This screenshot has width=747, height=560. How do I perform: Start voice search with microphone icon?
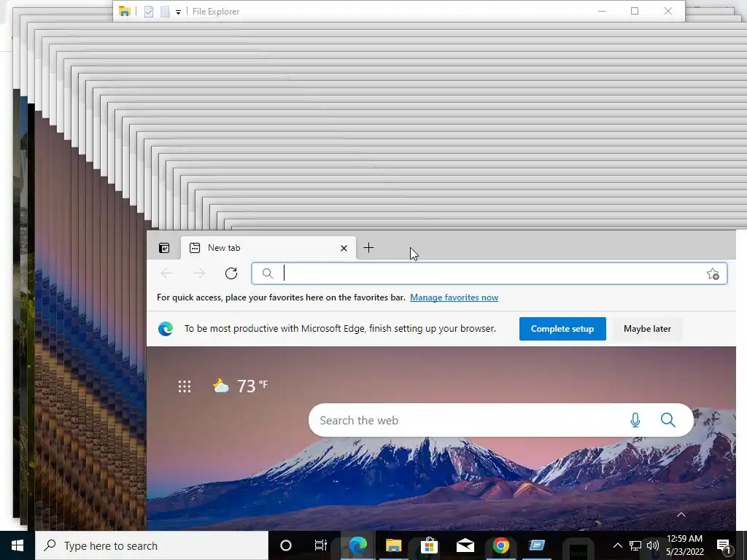point(635,420)
